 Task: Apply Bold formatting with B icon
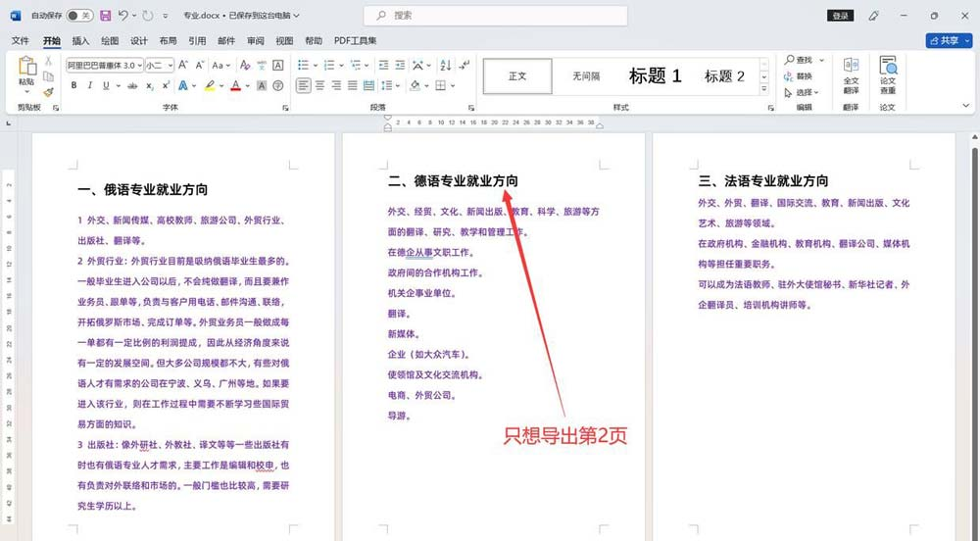click(73, 85)
